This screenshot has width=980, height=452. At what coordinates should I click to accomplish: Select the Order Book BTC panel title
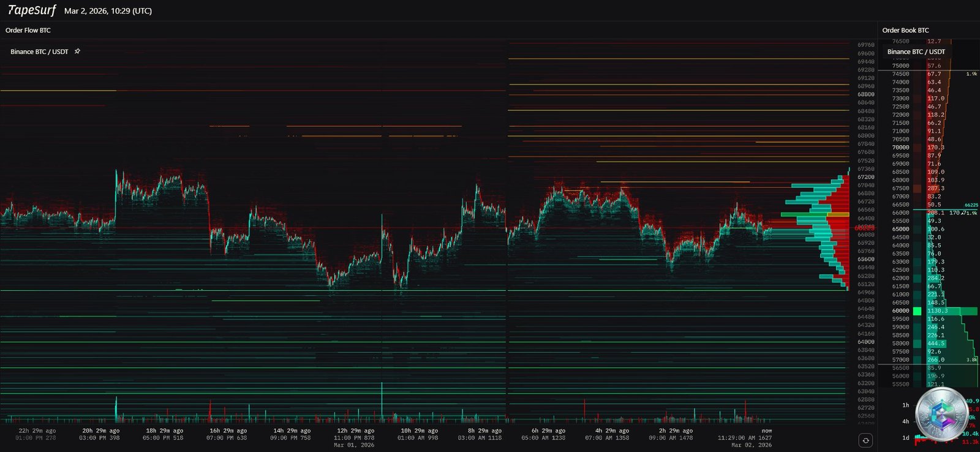click(905, 30)
